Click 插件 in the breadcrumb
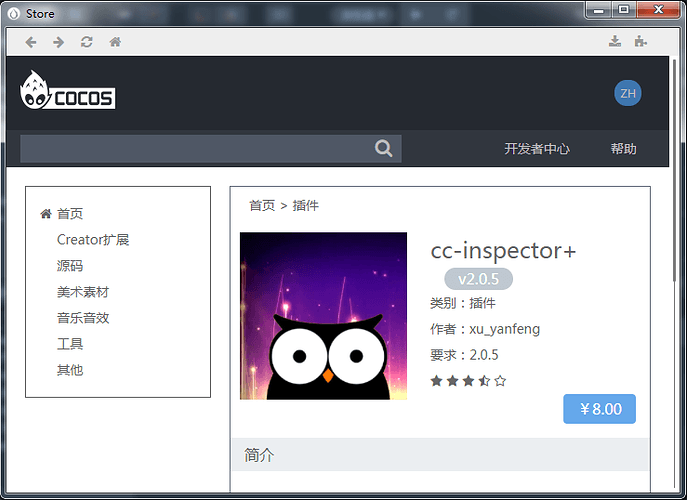Image resolution: width=687 pixels, height=500 pixels. [x=305, y=205]
